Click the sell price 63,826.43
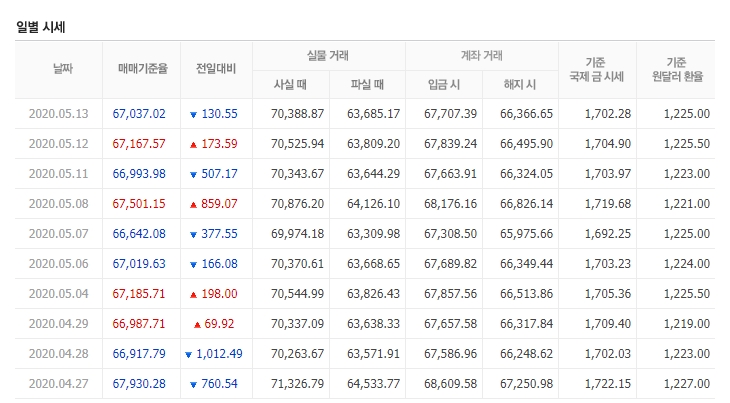Screen dimensions: 730x403 tap(373, 294)
